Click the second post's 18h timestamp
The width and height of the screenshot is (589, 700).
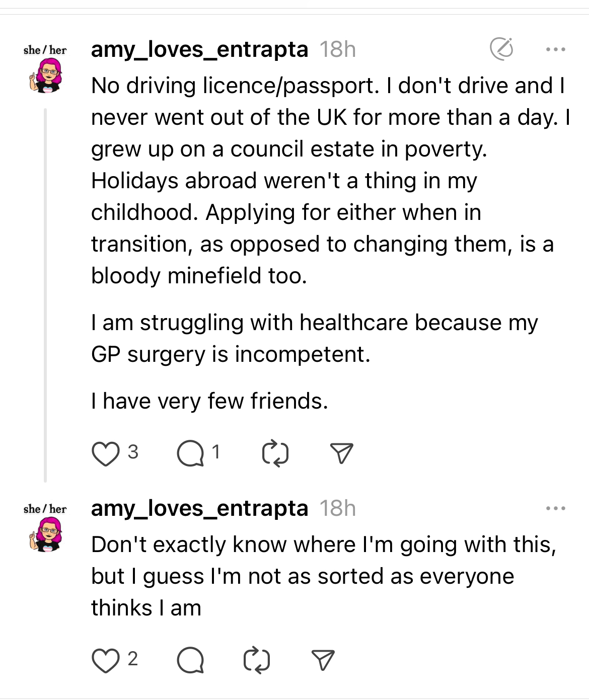[338, 508]
